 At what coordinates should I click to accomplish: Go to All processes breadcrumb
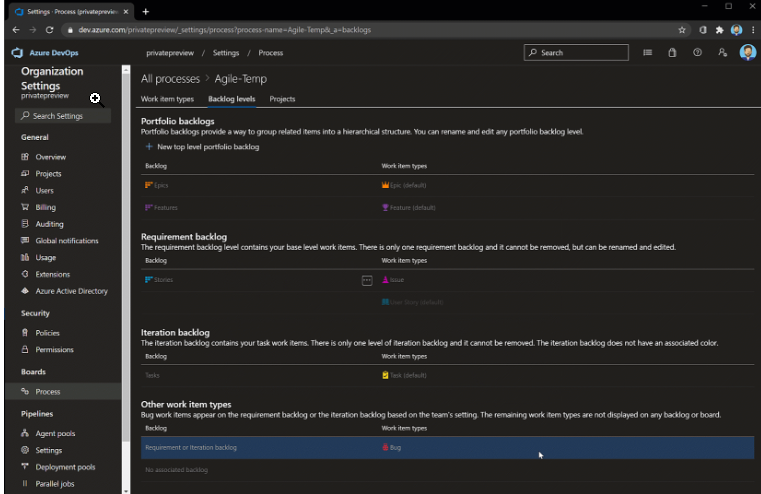tap(170, 79)
